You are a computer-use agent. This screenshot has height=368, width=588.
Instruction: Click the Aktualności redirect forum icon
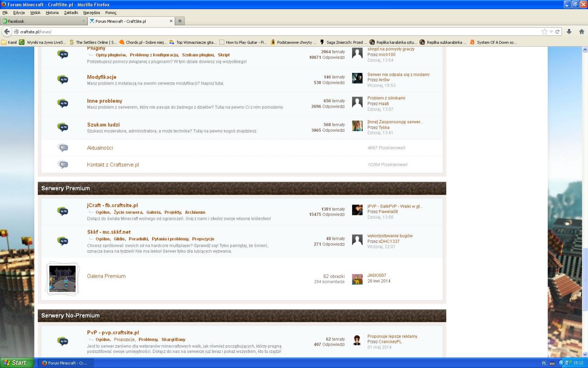(63, 148)
